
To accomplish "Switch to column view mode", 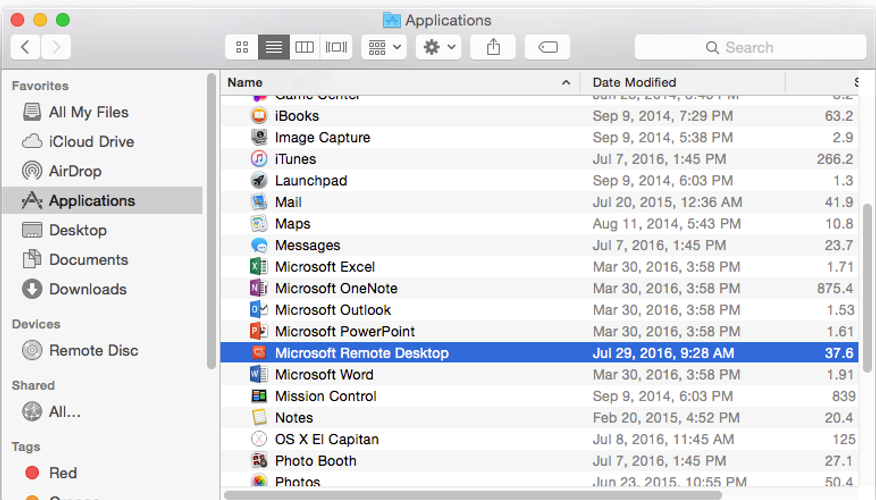I will (x=304, y=47).
